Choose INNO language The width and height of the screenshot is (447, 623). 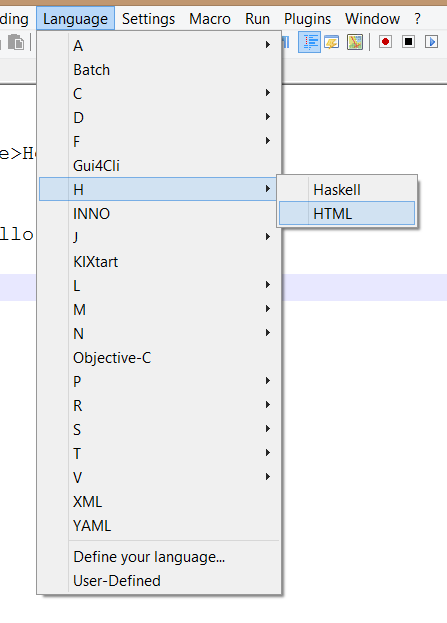point(159,213)
